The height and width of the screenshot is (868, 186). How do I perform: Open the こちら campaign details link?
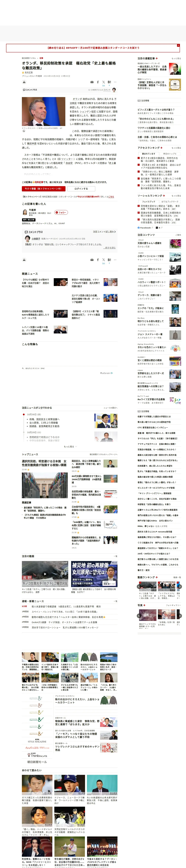[x=111, y=196]
